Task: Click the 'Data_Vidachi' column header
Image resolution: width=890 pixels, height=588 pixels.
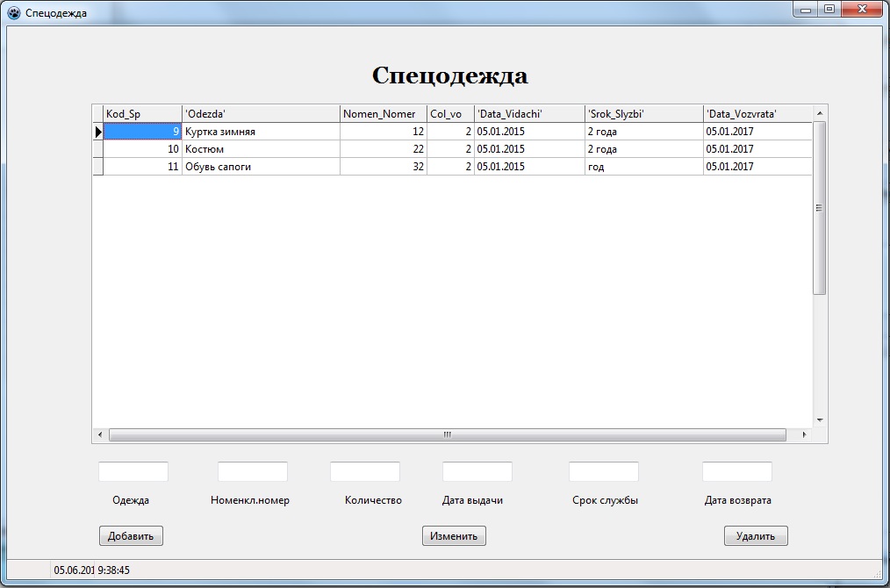Action: tap(529, 113)
